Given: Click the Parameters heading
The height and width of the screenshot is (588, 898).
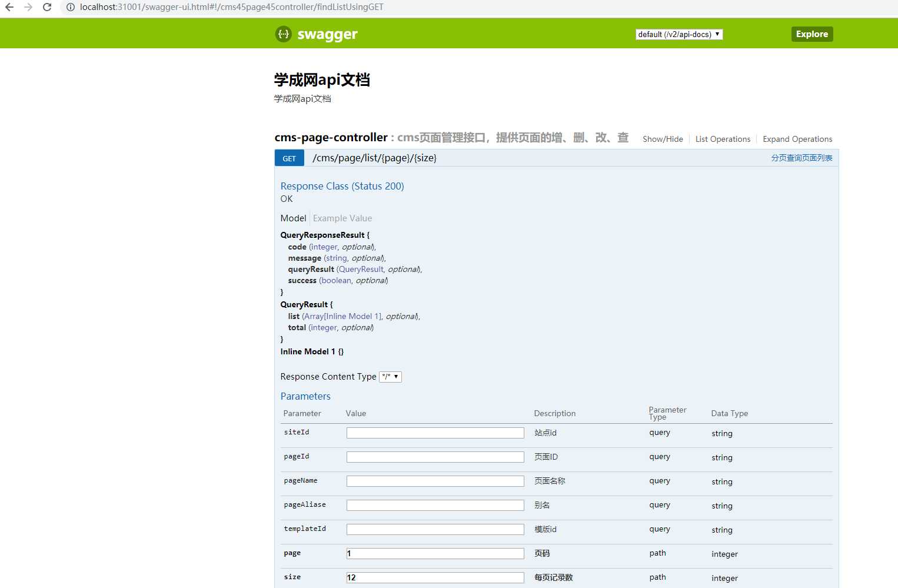Looking at the screenshot, I should click(x=305, y=396).
